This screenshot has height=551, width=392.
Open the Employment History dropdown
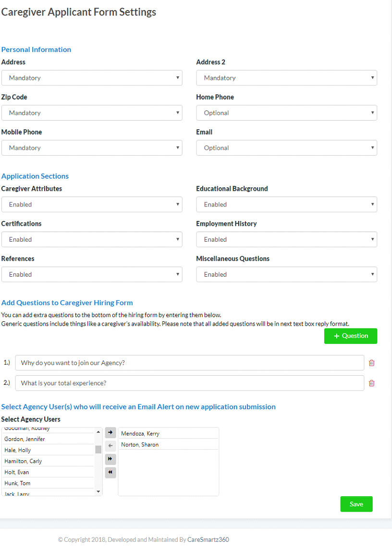(x=286, y=240)
